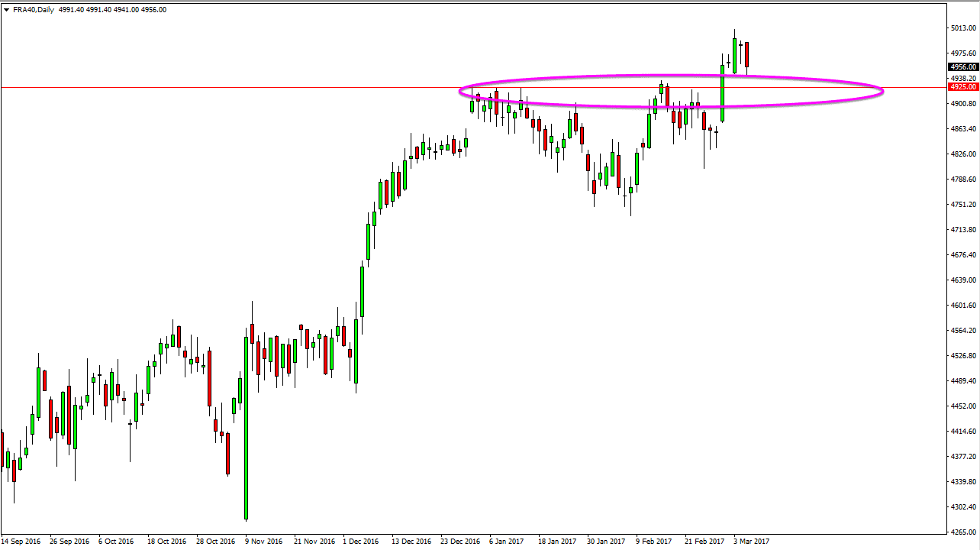Click the 4489.40 price axis label
Viewport: 980px width, 550px height.
(964, 381)
